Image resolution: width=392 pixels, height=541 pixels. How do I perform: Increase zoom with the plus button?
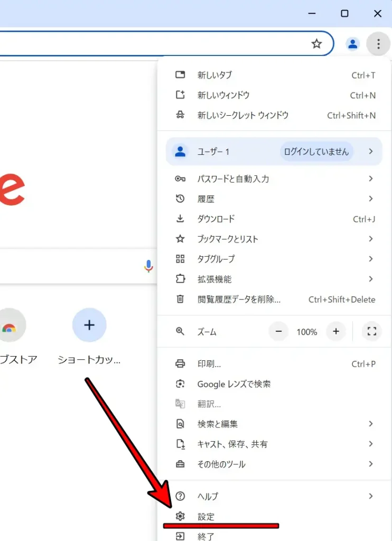pos(336,332)
